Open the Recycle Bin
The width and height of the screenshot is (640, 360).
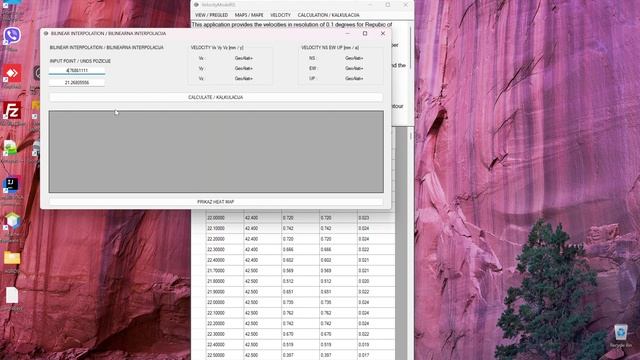click(621, 333)
